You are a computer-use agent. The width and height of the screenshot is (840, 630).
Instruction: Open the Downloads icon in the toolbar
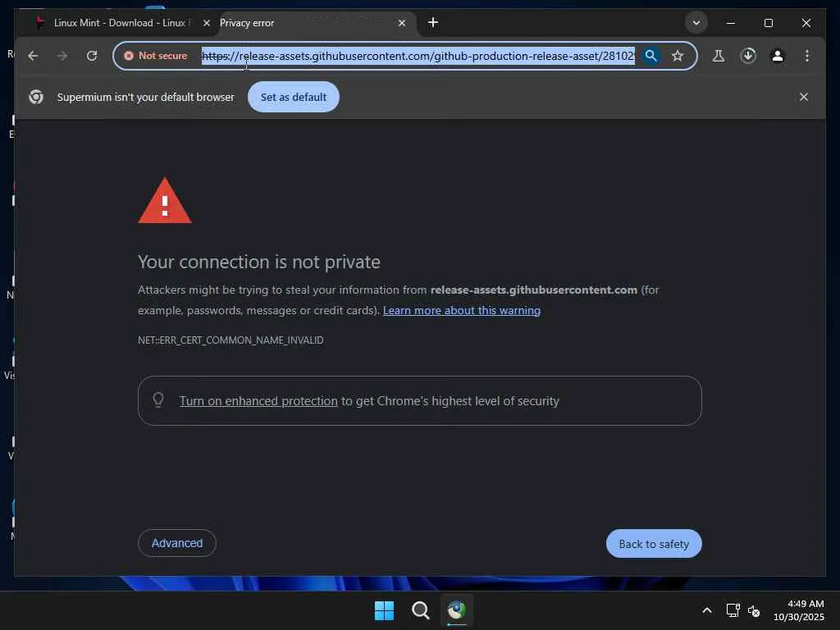tap(748, 56)
